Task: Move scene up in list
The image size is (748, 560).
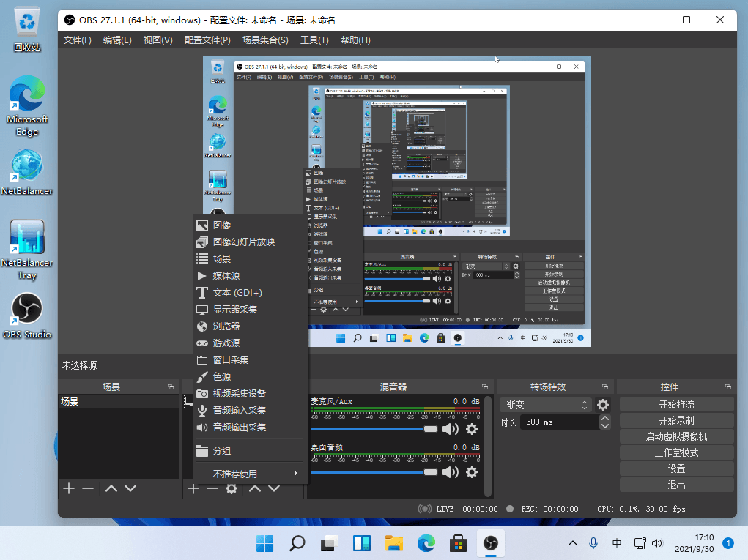Action: click(111, 488)
